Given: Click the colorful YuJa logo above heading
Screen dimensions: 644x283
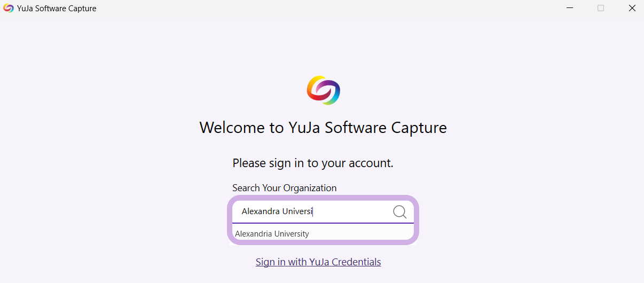Looking at the screenshot, I should [324, 90].
